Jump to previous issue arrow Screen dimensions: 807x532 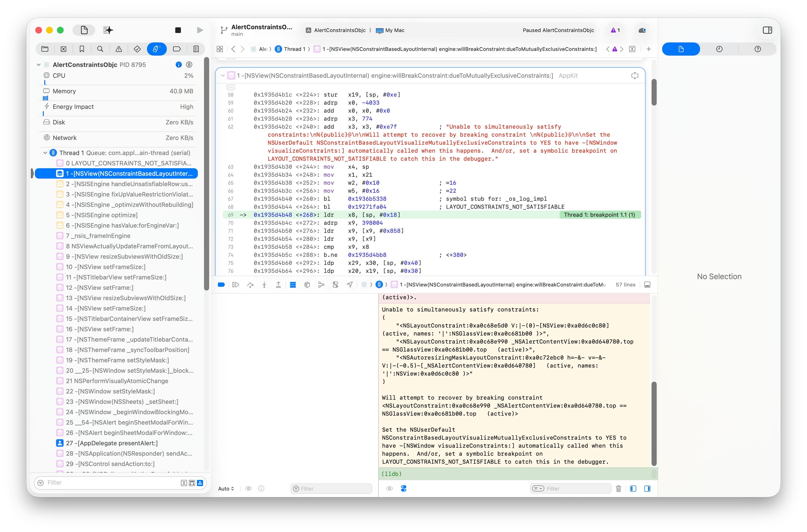click(x=607, y=49)
